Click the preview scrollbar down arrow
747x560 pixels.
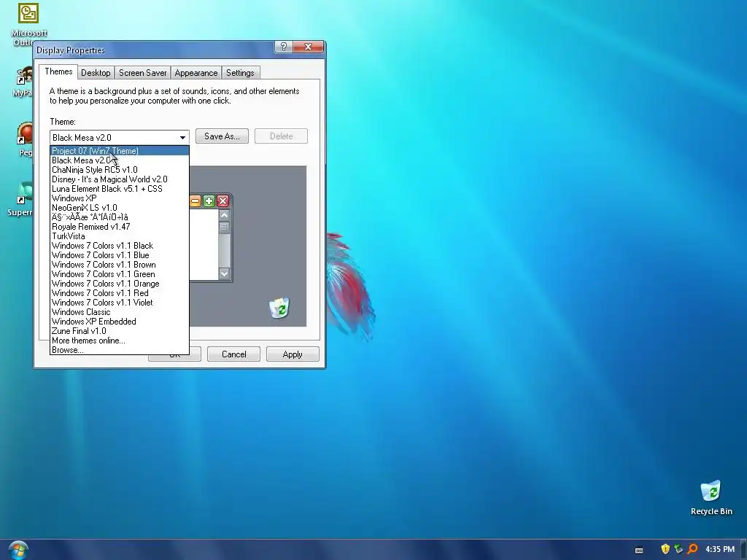tap(225, 274)
